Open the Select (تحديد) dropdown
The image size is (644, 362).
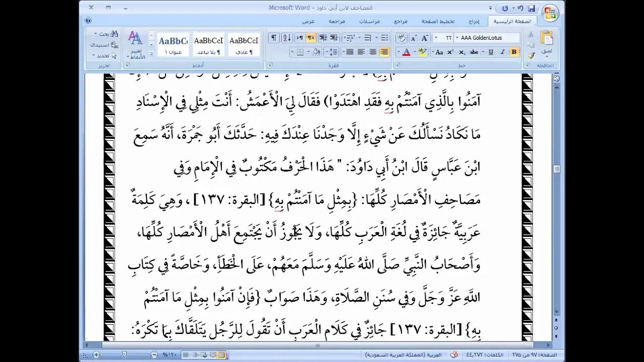click(94, 55)
